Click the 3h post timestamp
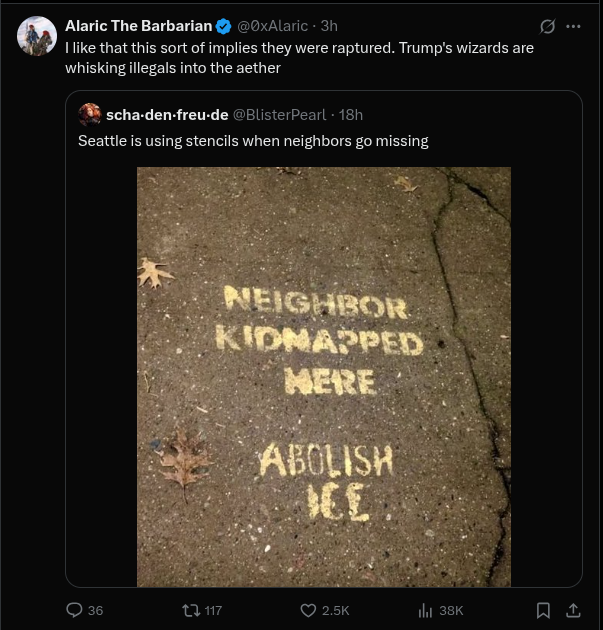Image resolution: width=603 pixels, height=630 pixels. point(329,26)
